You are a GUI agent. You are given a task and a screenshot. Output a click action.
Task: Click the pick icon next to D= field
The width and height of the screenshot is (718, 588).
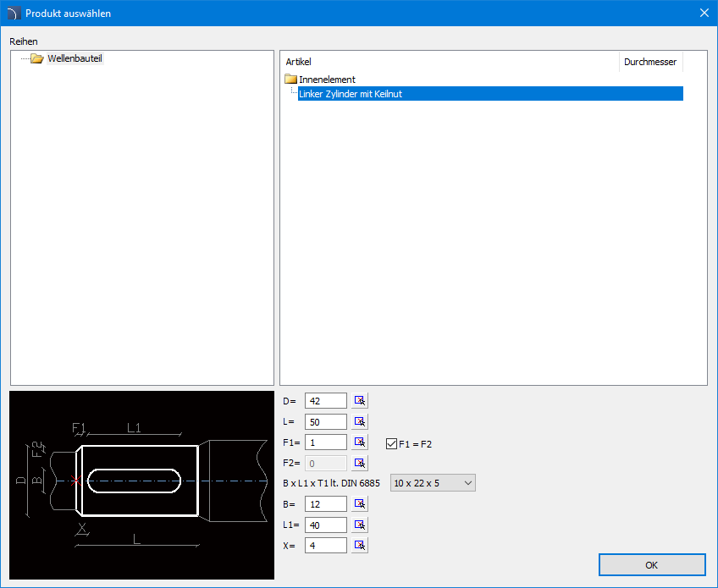(360, 401)
